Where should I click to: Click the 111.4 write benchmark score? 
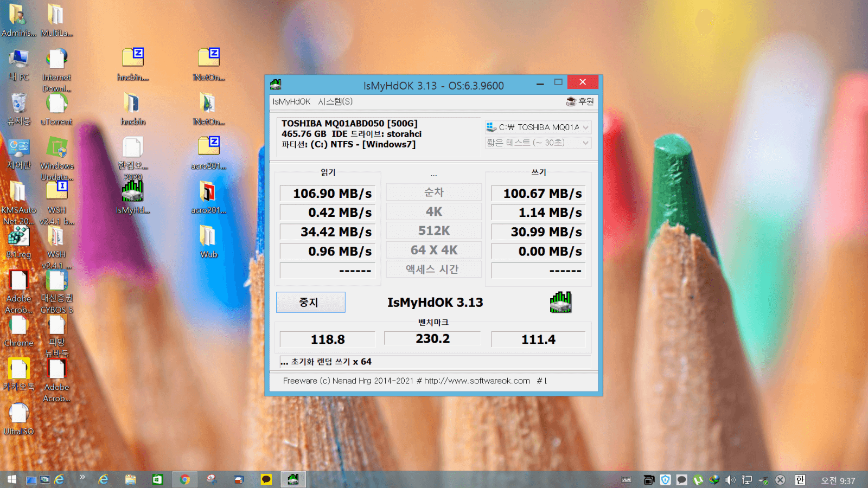pos(539,339)
